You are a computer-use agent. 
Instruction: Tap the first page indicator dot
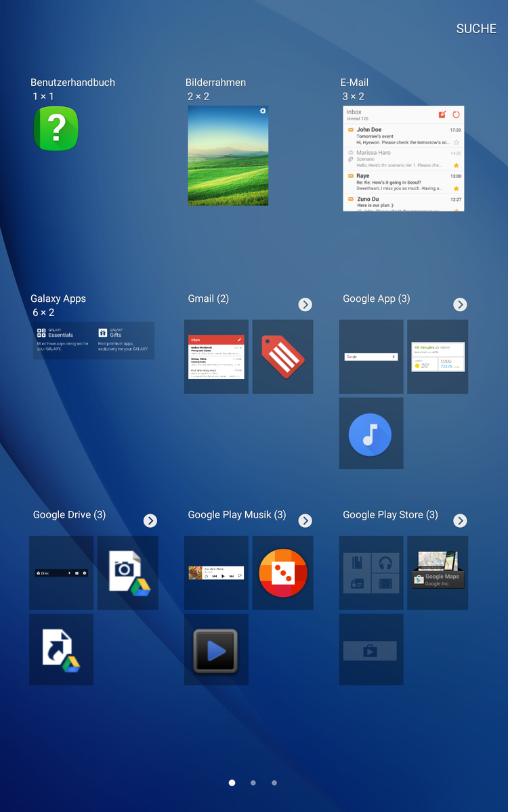(x=232, y=783)
